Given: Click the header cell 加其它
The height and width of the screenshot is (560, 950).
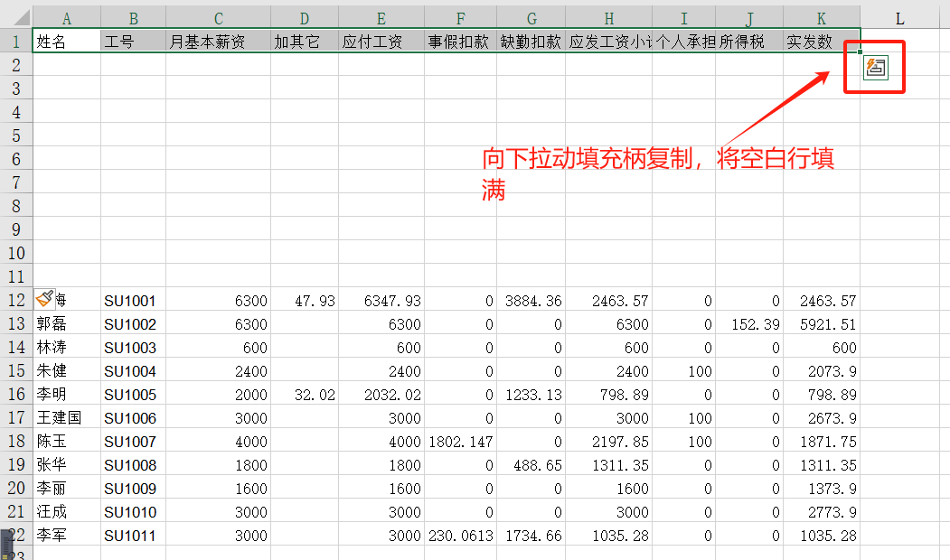Looking at the screenshot, I should coord(304,42).
